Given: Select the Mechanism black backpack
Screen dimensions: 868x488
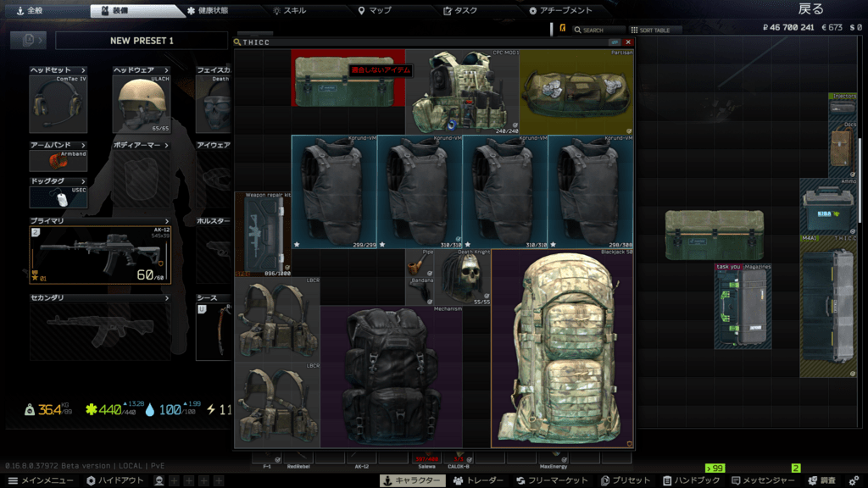Looking at the screenshot, I should click(392, 376).
